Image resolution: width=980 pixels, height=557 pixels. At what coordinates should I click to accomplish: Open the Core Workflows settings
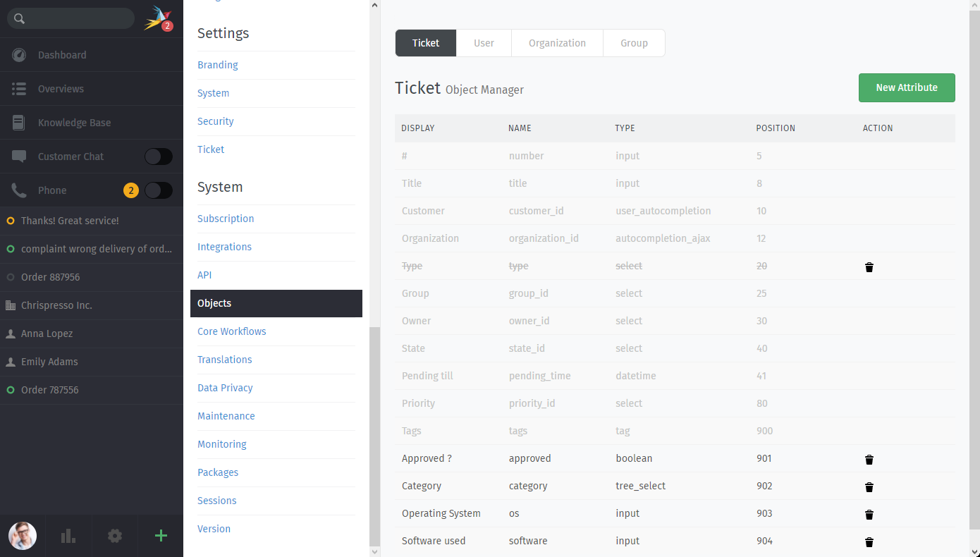[232, 331]
